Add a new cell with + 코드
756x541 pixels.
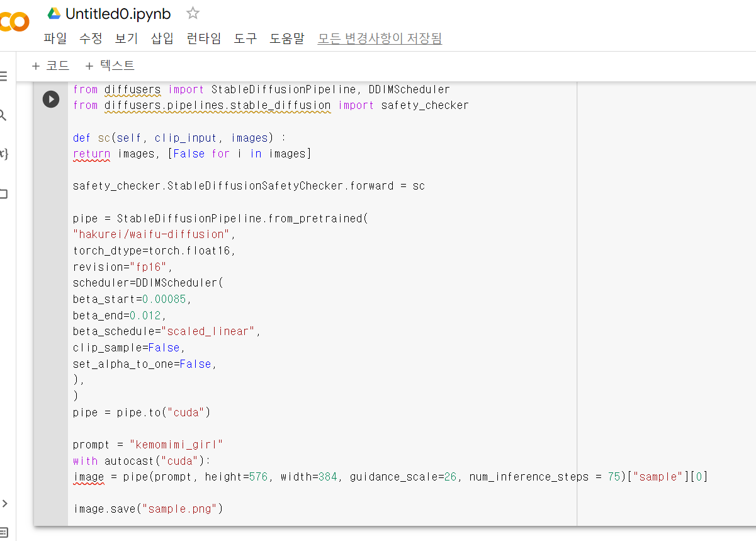tap(50, 66)
